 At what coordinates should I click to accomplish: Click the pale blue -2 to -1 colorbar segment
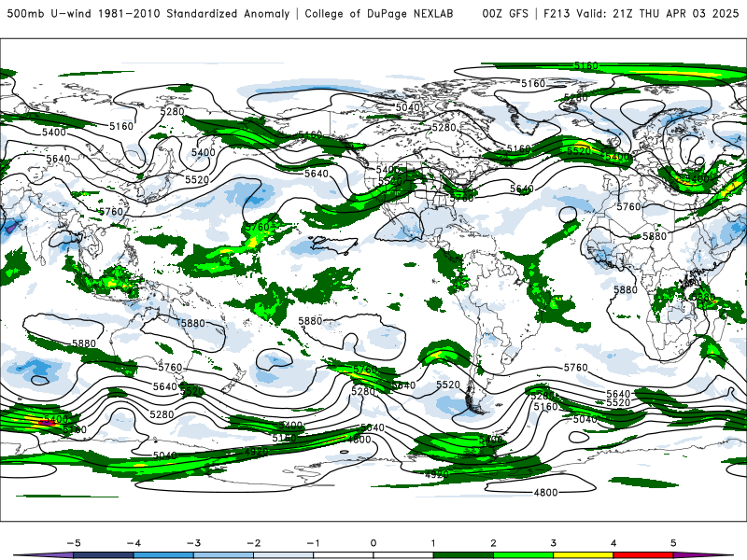tap(284, 555)
